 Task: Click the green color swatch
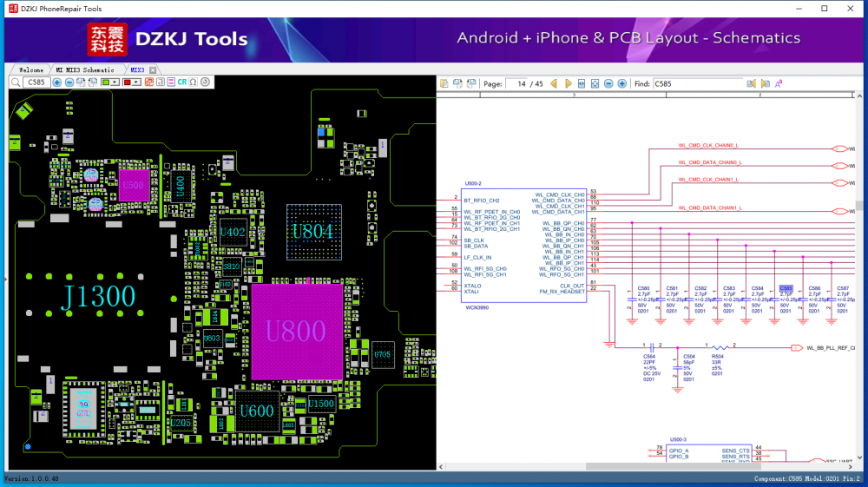[x=106, y=82]
